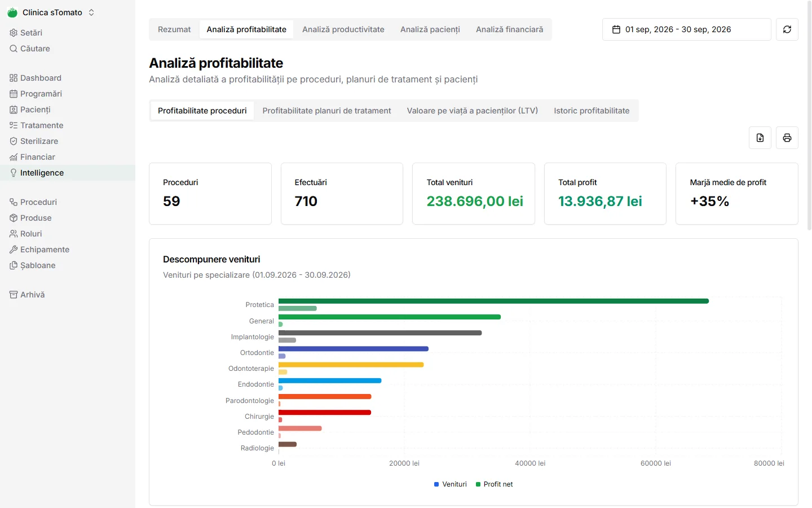This screenshot has width=812, height=508.
Task: Click the Pacienți contact icon
Action: [14, 110]
